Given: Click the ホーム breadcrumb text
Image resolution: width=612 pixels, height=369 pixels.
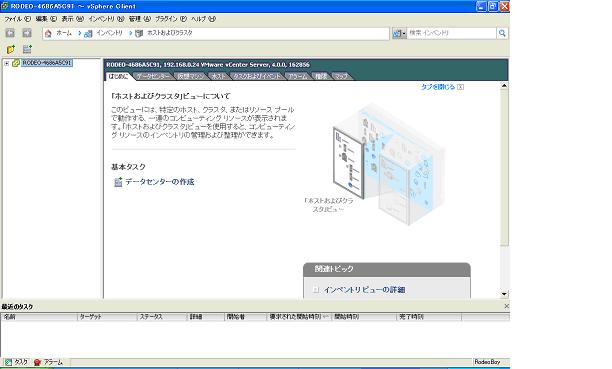Looking at the screenshot, I should (64, 33).
